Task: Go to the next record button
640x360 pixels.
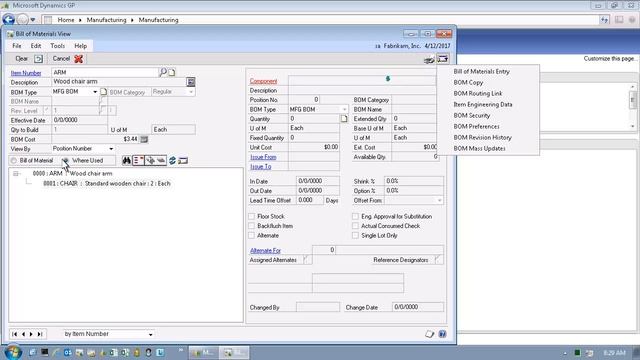Action: pyautogui.click(x=31, y=334)
